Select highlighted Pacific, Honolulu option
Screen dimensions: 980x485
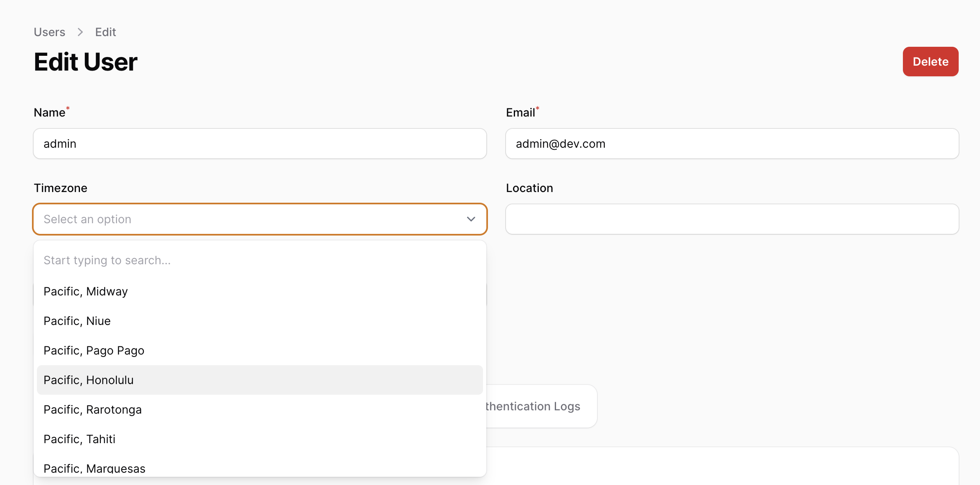click(x=89, y=380)
